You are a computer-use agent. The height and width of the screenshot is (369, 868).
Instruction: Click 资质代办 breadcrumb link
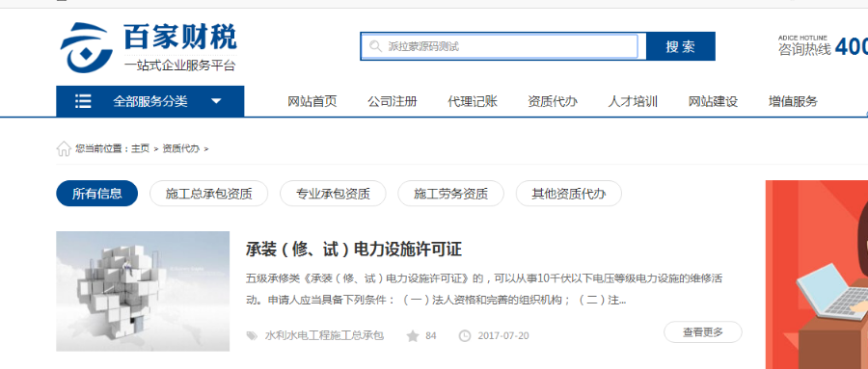click(x=181, y=148)
